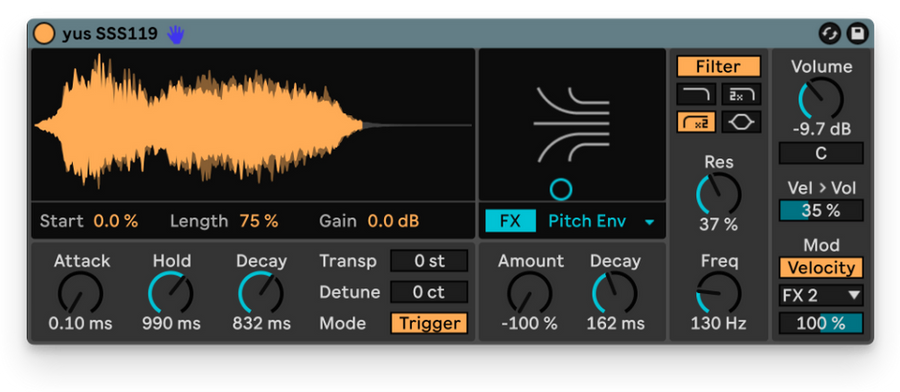The height and width of the screenshot is (392, 900).
Task: Click the 37 % resonance readout
Action: click(x=719, y=225)
